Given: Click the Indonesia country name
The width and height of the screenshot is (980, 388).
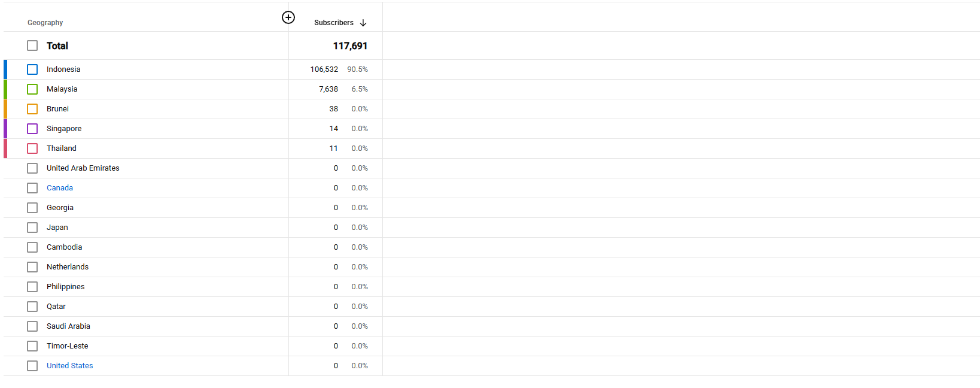Looking at the screenshot, I should [63, 69].
